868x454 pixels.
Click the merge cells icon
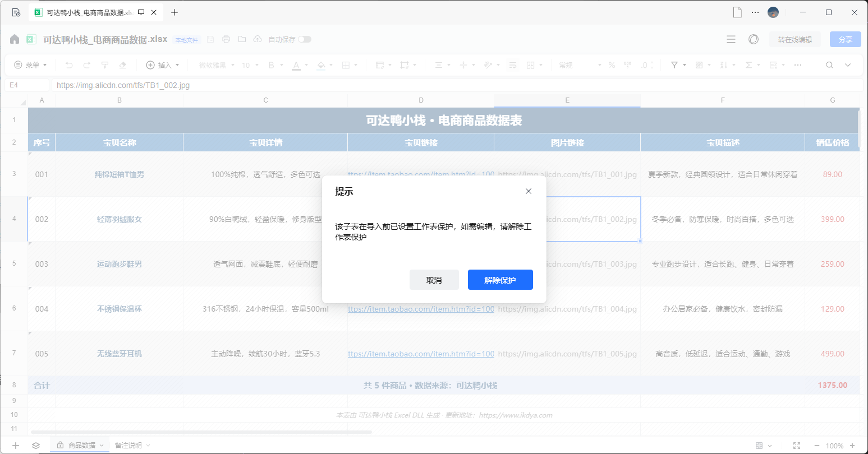coord(531,65)
